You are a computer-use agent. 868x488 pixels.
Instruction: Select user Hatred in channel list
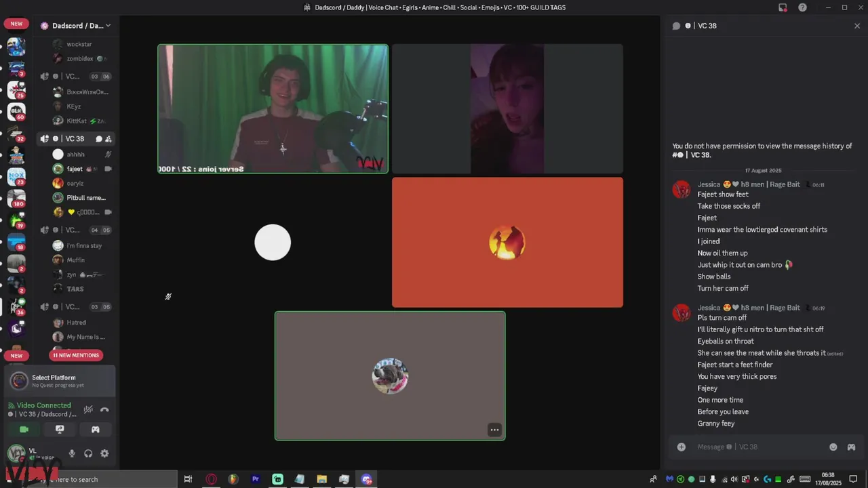pos(81,323)
